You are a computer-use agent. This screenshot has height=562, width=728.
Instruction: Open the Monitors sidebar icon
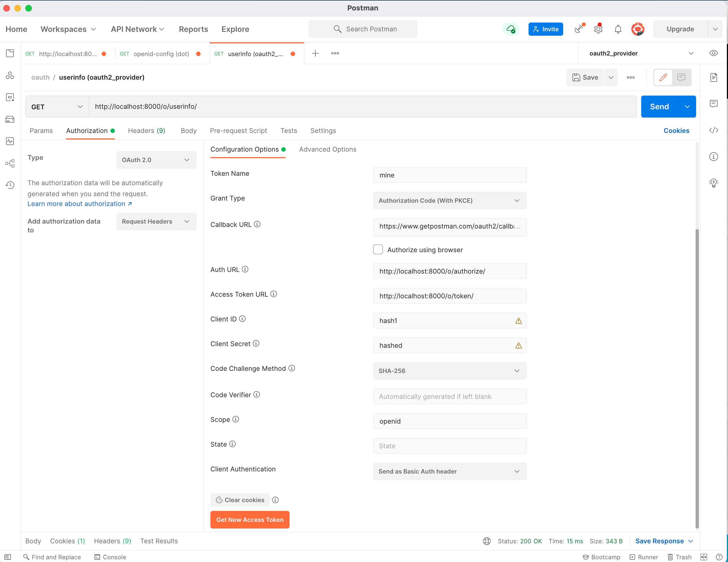click(x=10, y=141)
